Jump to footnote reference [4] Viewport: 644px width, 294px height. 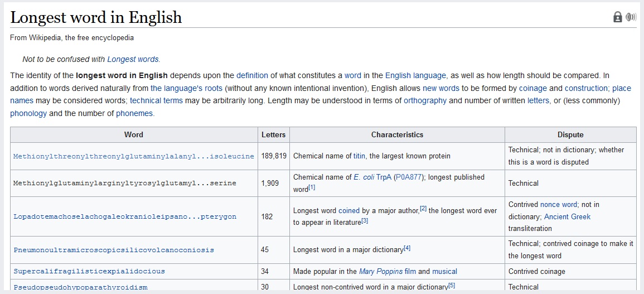(x=407, y=248)
